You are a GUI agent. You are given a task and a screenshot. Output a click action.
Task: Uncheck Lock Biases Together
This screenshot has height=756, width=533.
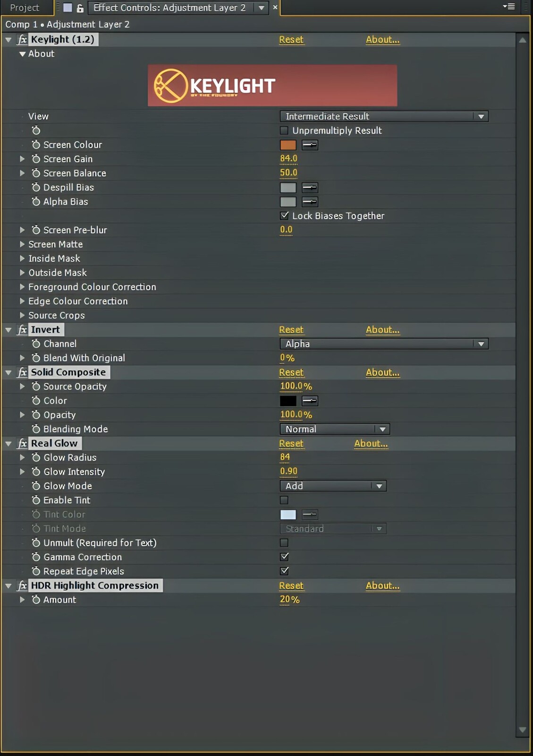(284, 215)
